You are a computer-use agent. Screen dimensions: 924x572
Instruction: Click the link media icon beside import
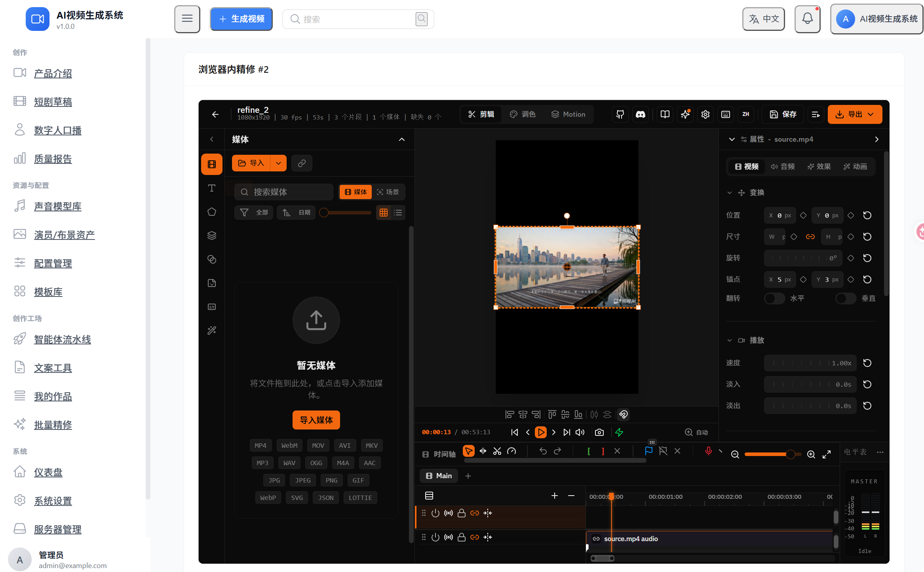302,163
